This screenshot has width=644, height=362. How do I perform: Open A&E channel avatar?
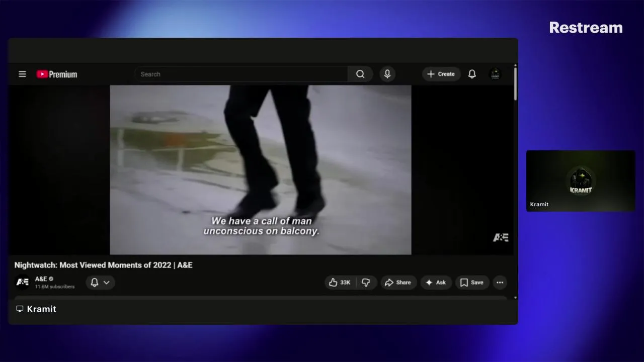pyautogui.click(x=23, y=282)
